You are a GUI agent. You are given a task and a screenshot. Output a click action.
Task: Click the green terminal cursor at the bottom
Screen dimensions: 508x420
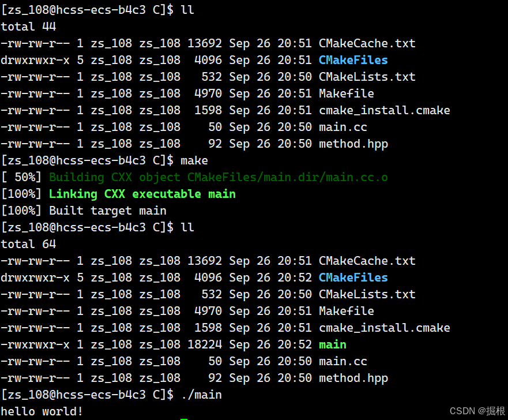(184, 419)
